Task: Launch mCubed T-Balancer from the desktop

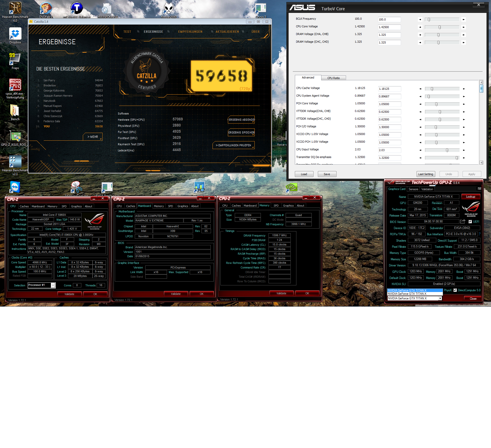Action: point(77,10)
